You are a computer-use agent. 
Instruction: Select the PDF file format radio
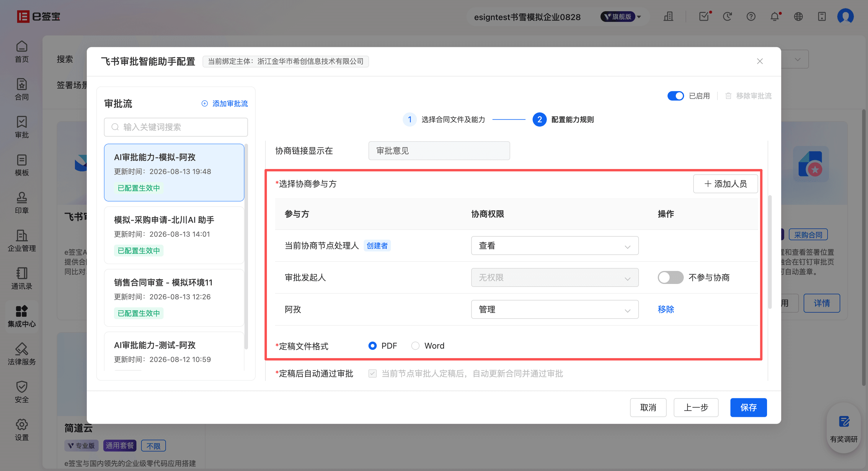(372, 346)
